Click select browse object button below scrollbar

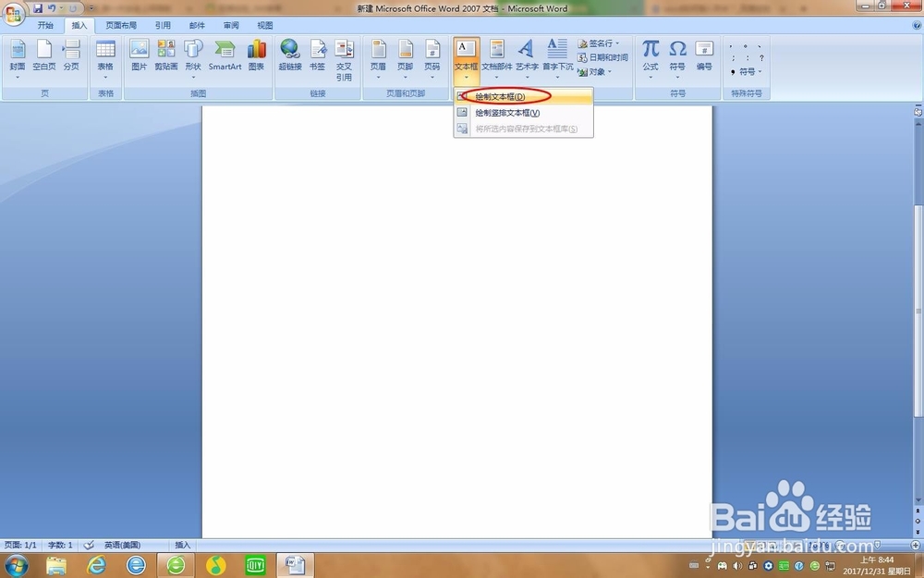pyautogui.click(x=918, y=522)
